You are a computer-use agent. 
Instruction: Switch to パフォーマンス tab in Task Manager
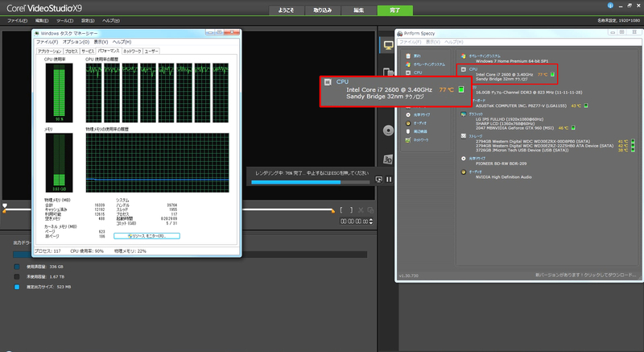coord(109,51)
